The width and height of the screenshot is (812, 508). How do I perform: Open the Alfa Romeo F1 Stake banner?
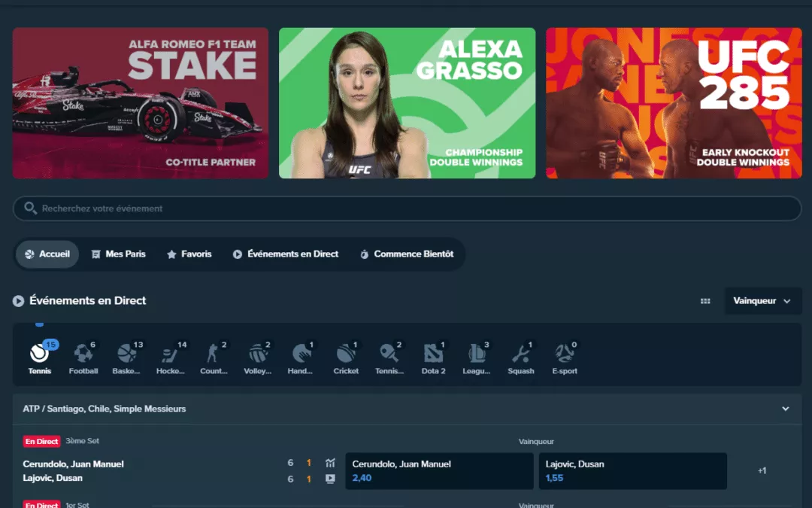tap(141, 103)
